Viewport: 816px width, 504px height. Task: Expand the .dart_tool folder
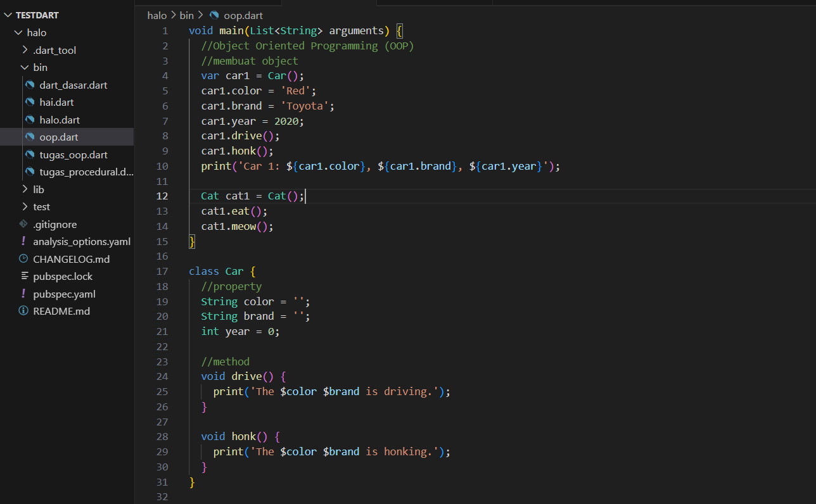(x=24, y=50)
